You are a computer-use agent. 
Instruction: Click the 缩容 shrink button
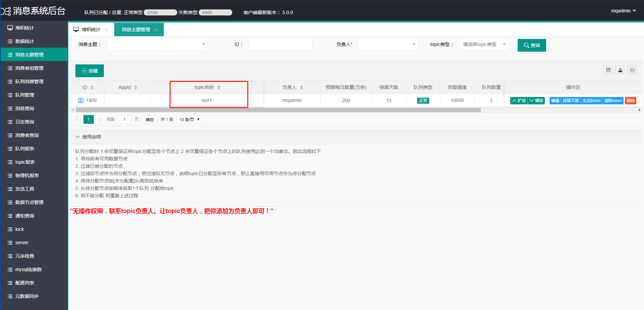536,101
